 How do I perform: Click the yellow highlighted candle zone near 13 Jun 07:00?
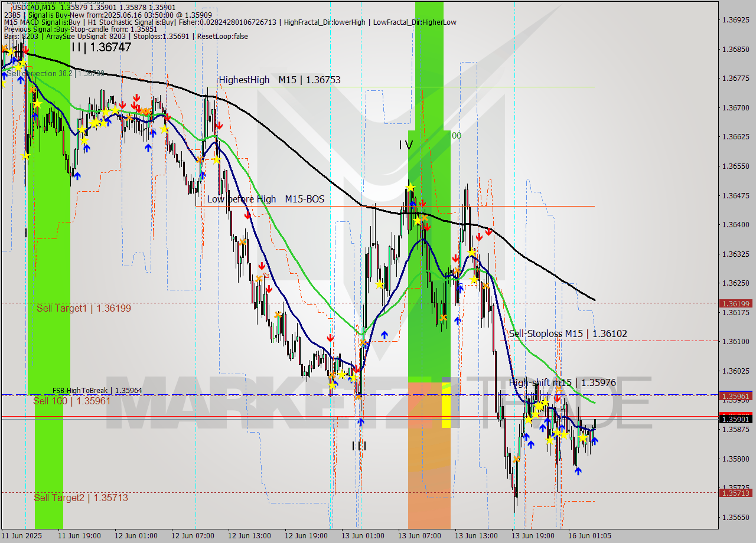447,404
